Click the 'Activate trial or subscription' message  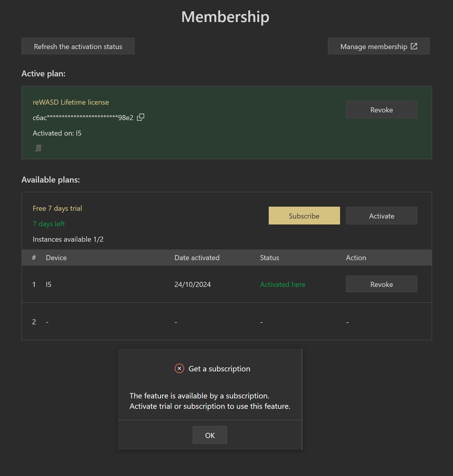[x=210, y=406]
